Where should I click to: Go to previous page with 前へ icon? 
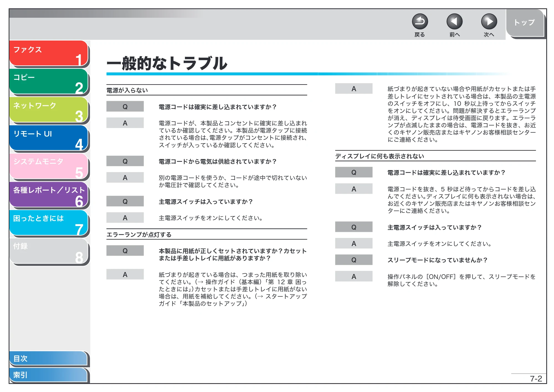tap(454, 22)
